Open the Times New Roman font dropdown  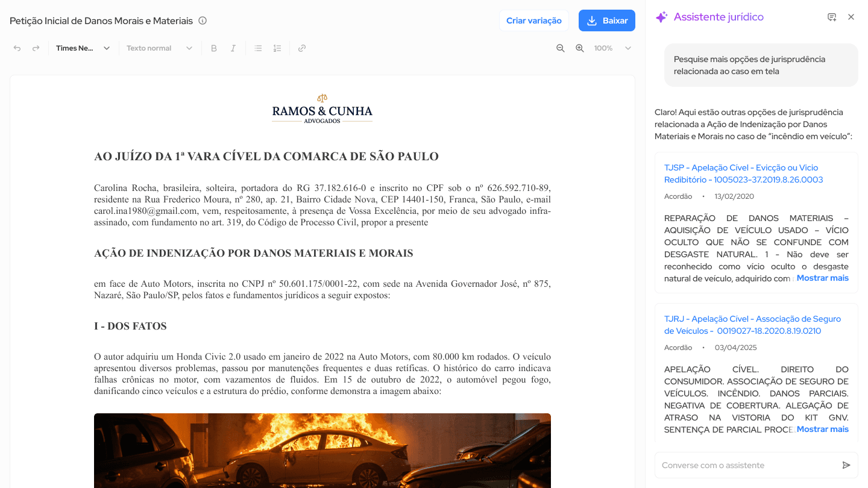(83, 48)
